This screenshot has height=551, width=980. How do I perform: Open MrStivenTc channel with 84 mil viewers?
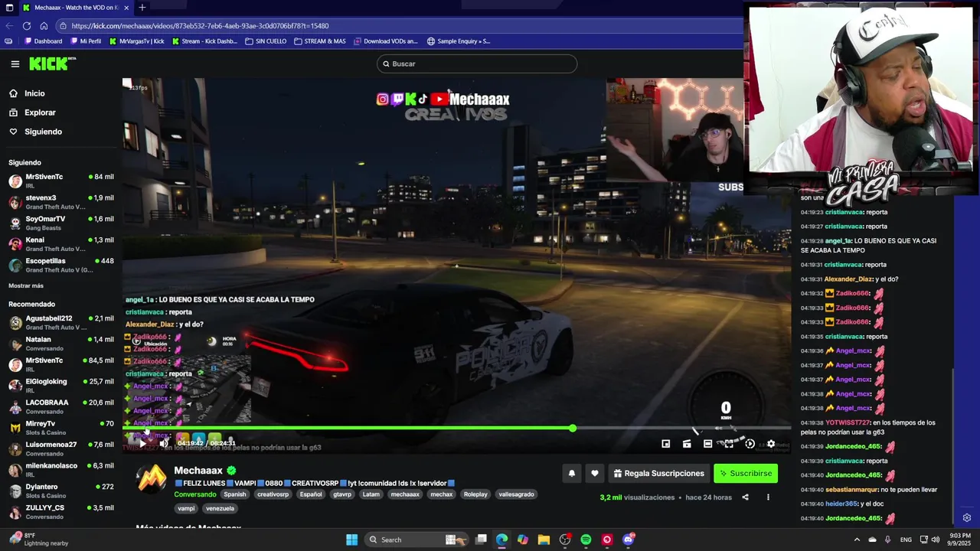click(61, 181)
